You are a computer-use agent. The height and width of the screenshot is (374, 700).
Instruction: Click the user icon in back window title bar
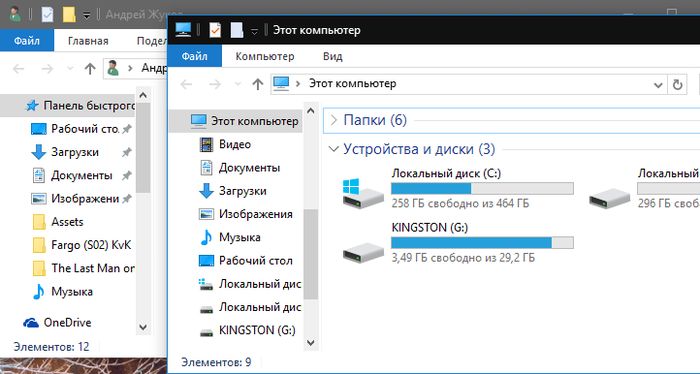pyautogui.click(x=15, y=14)
